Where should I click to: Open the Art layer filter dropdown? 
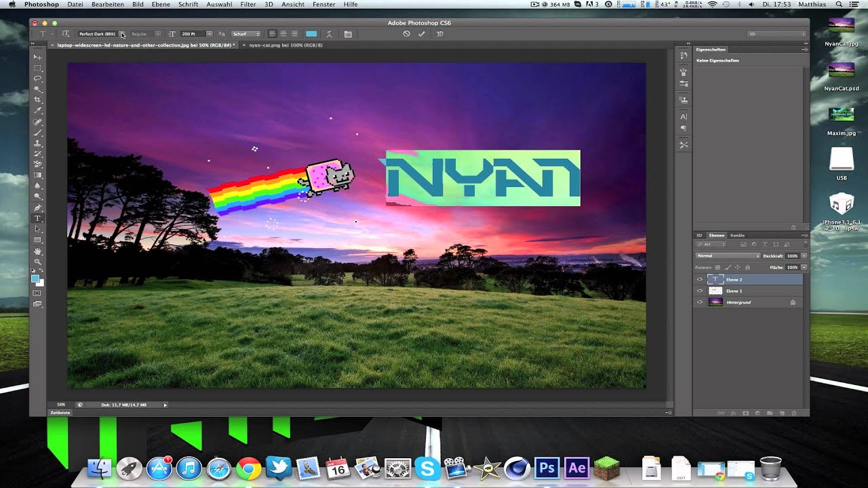(x=711, y=244)
